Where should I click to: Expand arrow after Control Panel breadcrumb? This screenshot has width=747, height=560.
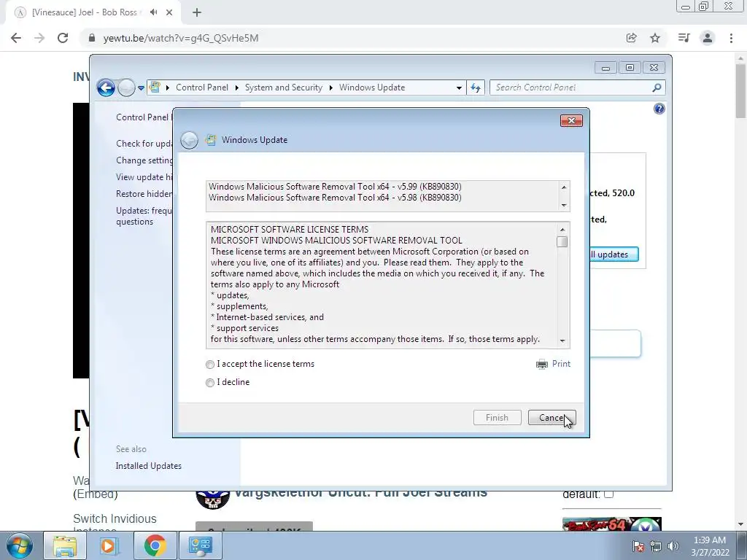click(x=237, y=87)
